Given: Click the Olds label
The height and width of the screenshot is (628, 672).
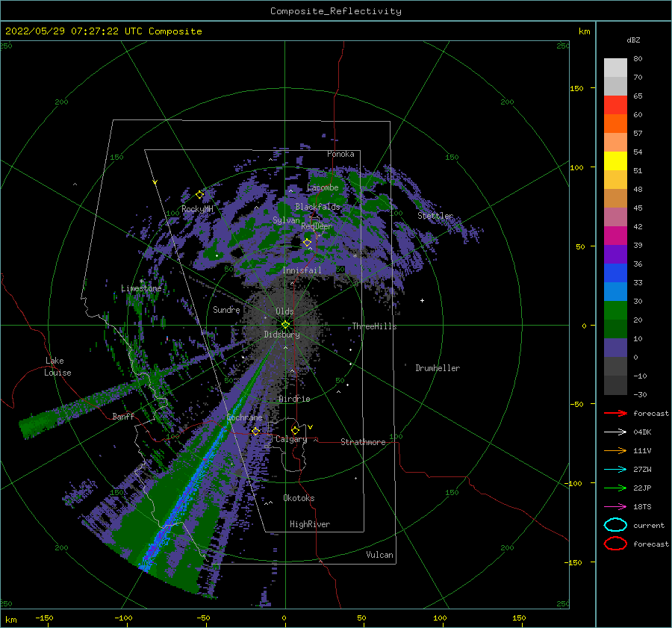Looking at the screenshot, I should click(284, 311).
